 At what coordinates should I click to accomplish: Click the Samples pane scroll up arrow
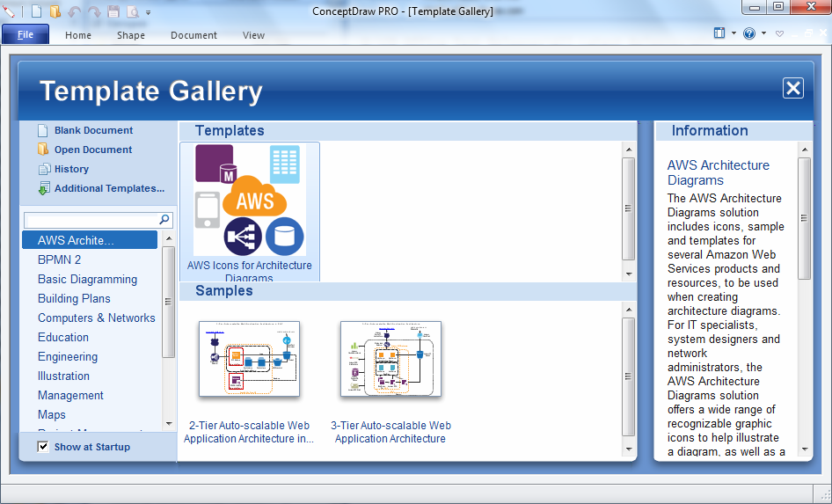tap(629, 310)
